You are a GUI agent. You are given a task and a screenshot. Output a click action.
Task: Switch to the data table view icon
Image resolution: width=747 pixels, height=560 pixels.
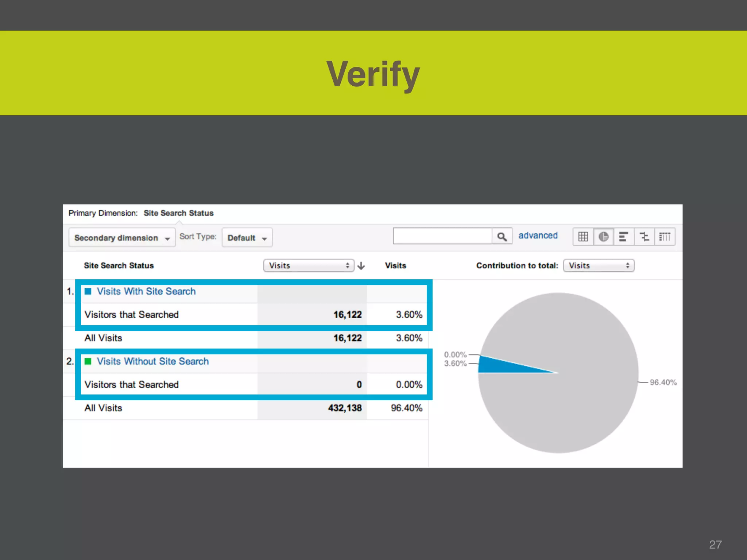pos(583,237)
